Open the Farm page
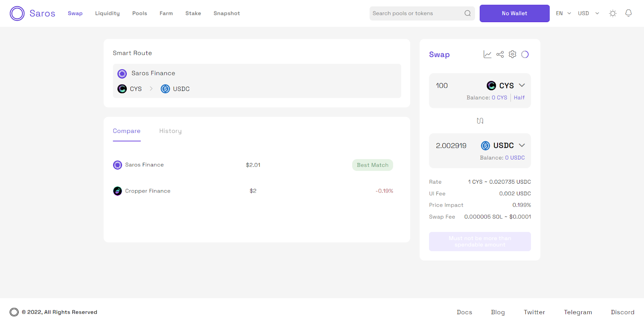The width and height of the screenshot is (644, 325). click(166, 13)
